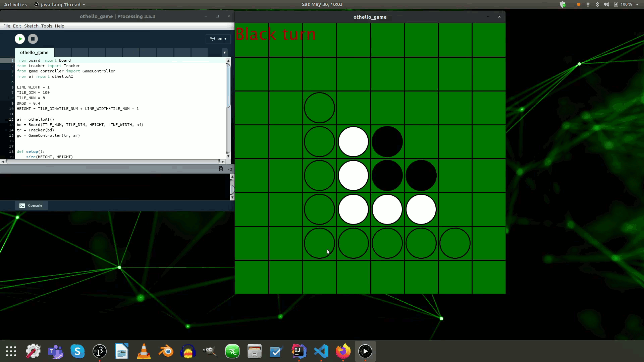Select the Python mode dropdown in toolbar
Screen dimensions: 644x362
point(218,39)
